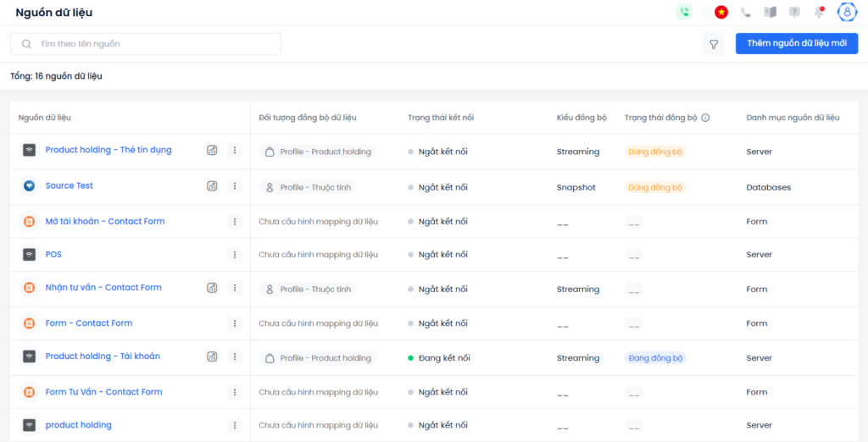This screenshot has width=868, height=442.
Task: Click the green phone call icon
Action: tap(684, 12)
